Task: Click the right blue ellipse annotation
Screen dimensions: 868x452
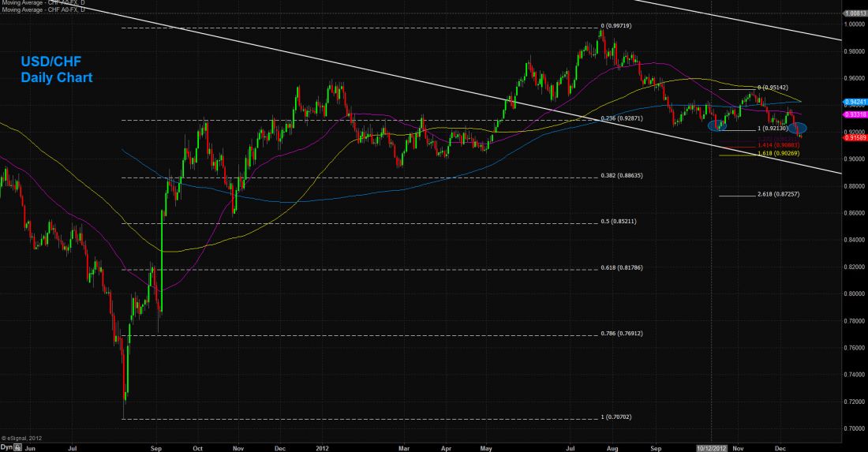Action: (797, 128)
